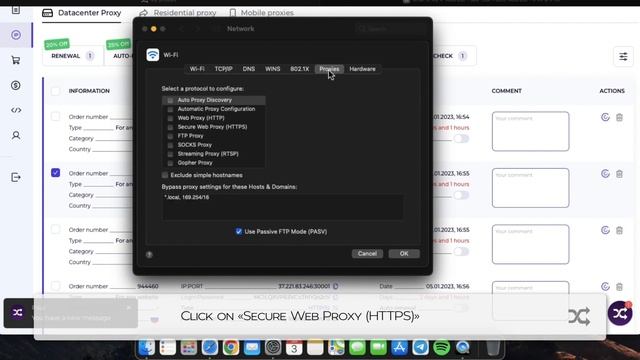Open the balance dollar icon in sidebar
Screen dimensions: 640x360
click(x=16, y=85)
